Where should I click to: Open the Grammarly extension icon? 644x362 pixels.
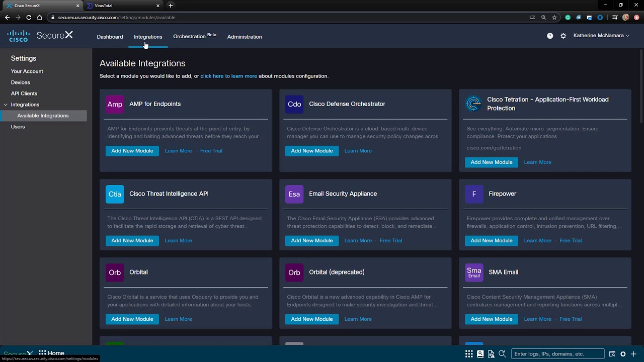(x=568, y=17)
